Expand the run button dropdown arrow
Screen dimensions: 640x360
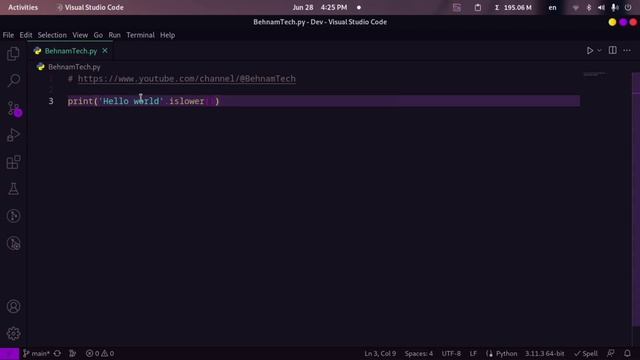(x=599, y=51)
